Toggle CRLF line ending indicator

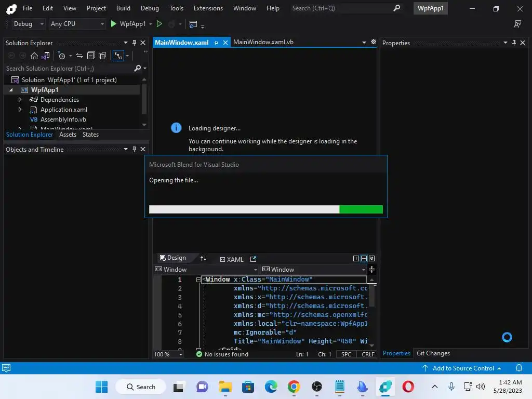click(368, 354)
